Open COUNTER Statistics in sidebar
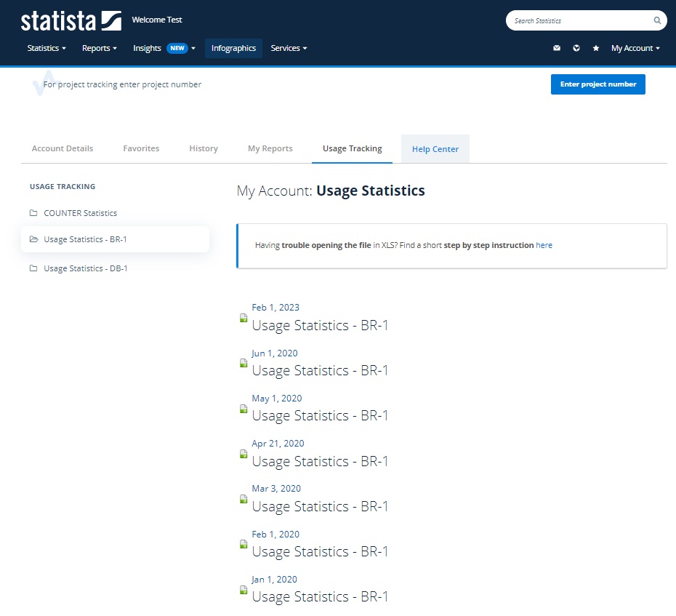 tap(80, 213)
